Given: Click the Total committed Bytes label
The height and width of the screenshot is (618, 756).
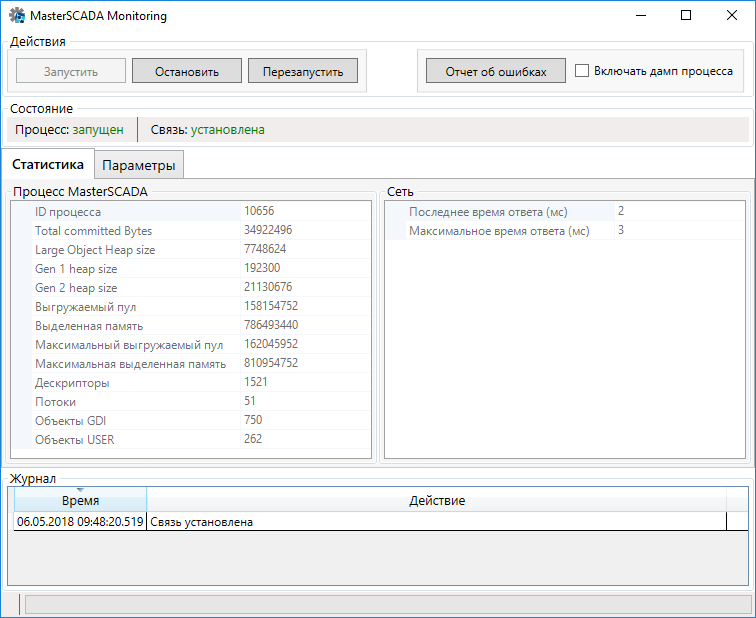Looking at the screenshot, I should coord(94,231).
